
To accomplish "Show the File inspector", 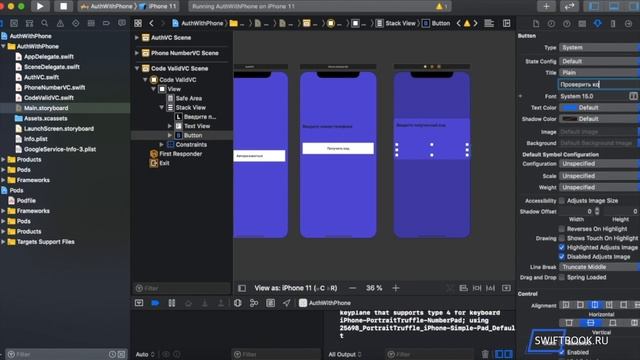I will click(x=536, y=24).
